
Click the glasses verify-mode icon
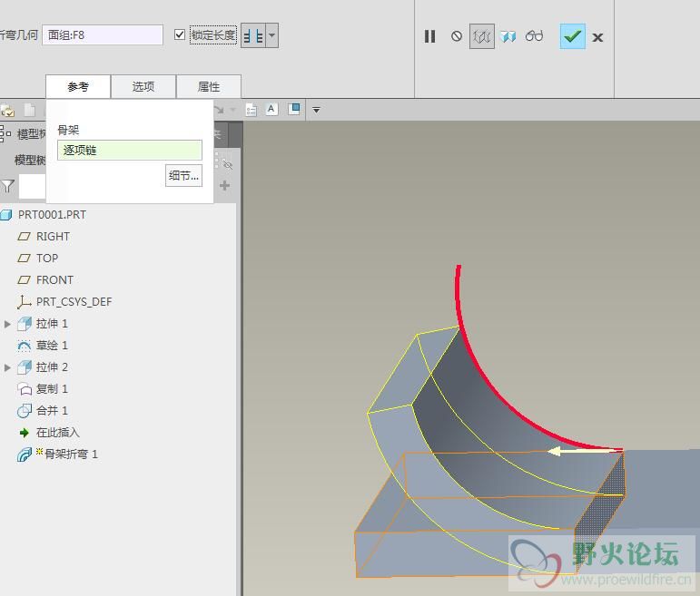click(534, 35)
